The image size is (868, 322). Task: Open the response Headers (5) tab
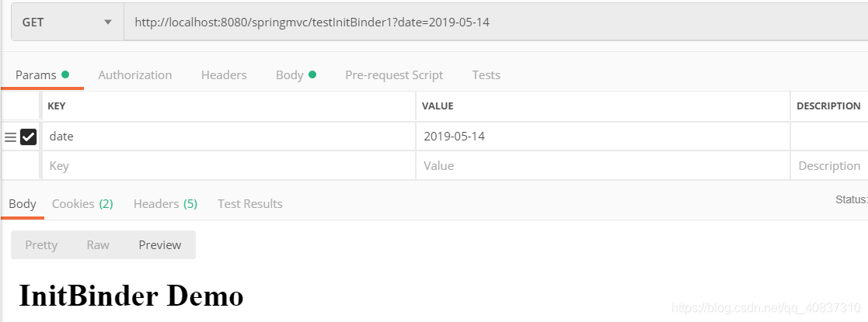tap(166, 204)
